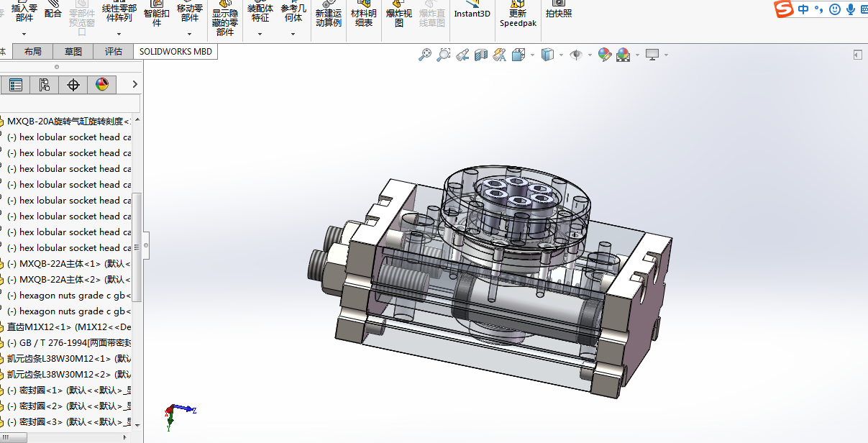This screenshot has width=868, height=443.
Task: Toggle Sogou 中 Chinese input mode
Action: click(803, 9)
